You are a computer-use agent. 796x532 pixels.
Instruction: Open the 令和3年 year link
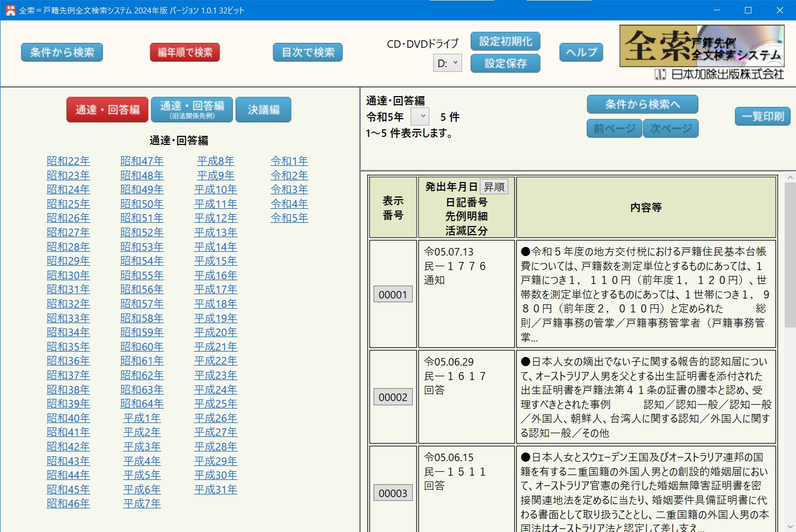pyautogui.click(x=289, y=190)
